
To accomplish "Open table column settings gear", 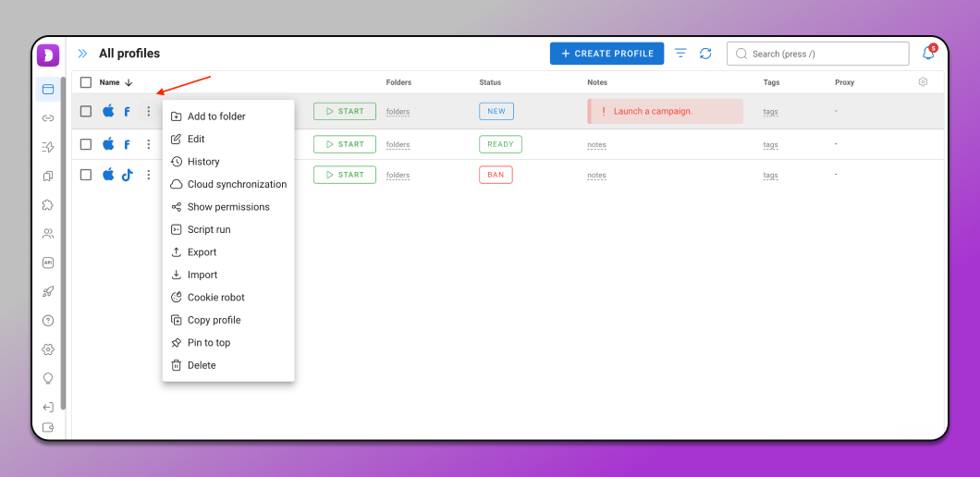I will click(x=923, y=82).
